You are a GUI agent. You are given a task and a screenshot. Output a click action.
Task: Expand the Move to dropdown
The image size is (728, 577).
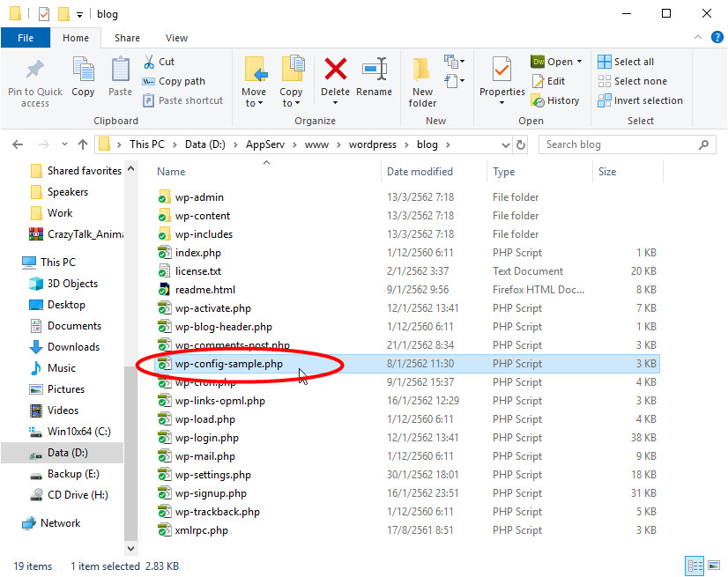(254, 103)
